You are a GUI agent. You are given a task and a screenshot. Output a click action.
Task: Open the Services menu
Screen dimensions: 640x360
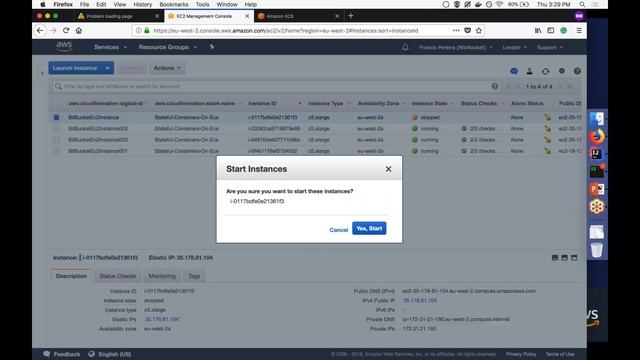click(x=110, y=47)
